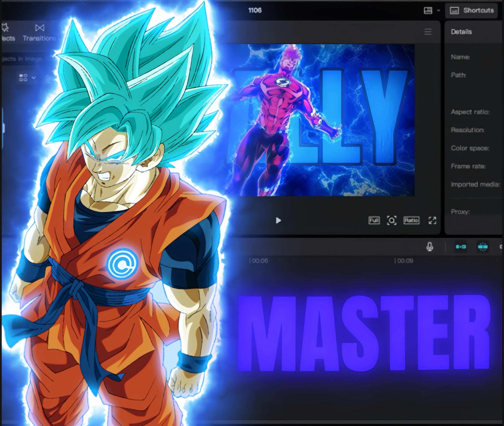
Task: Click the microphone voiceover record icon
Action: pos(430,247)
